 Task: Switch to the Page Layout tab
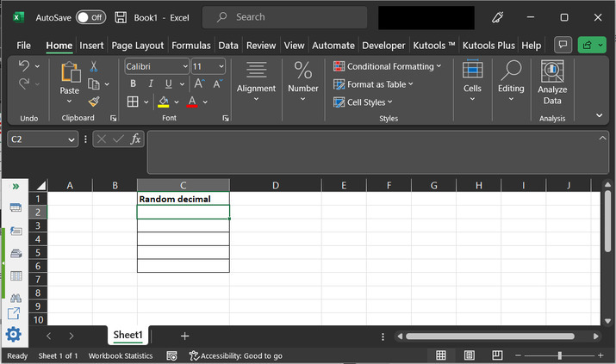(137, 45)
